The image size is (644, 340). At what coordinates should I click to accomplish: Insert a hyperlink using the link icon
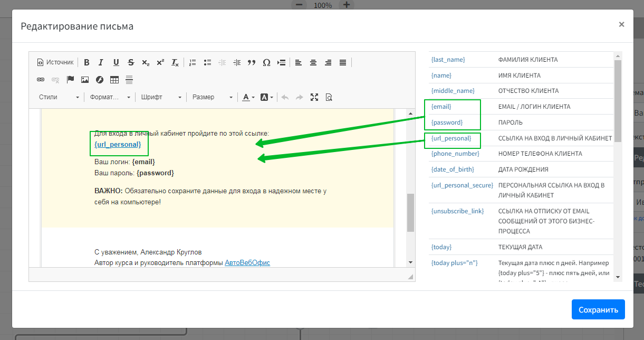(41, 80)
